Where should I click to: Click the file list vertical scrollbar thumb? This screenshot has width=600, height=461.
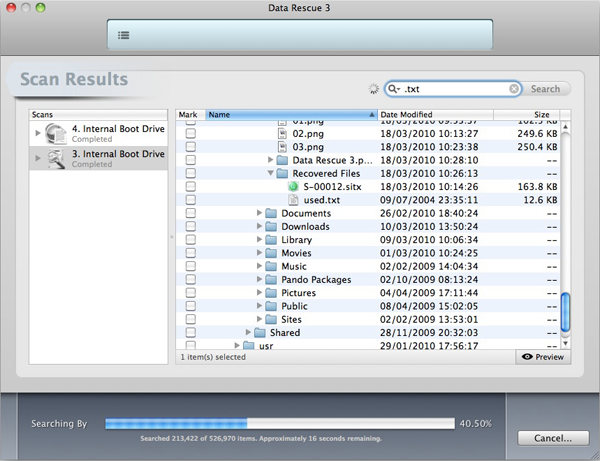[566, 312]
